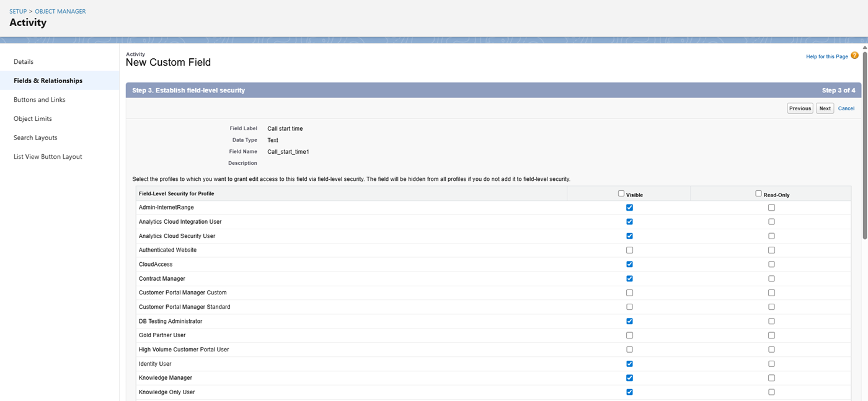Open the Help for this Page link
The width and height of the screenshot is (868, 401).
coord(827,56)
